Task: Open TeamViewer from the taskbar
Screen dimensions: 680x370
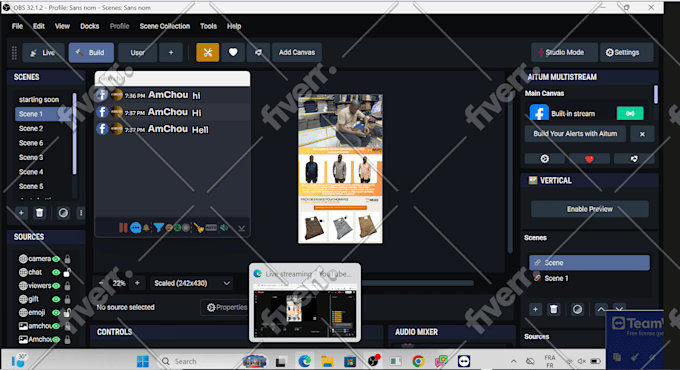Action: point(464,361)
